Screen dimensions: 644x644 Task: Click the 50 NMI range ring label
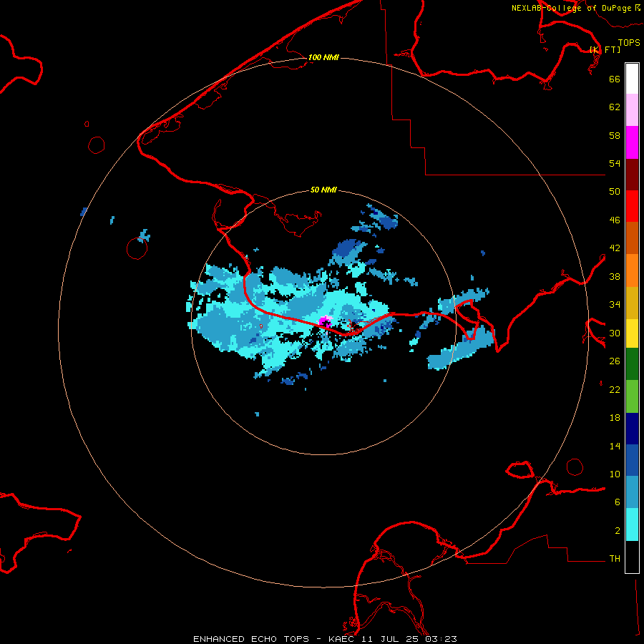click(x=323, y=190)
